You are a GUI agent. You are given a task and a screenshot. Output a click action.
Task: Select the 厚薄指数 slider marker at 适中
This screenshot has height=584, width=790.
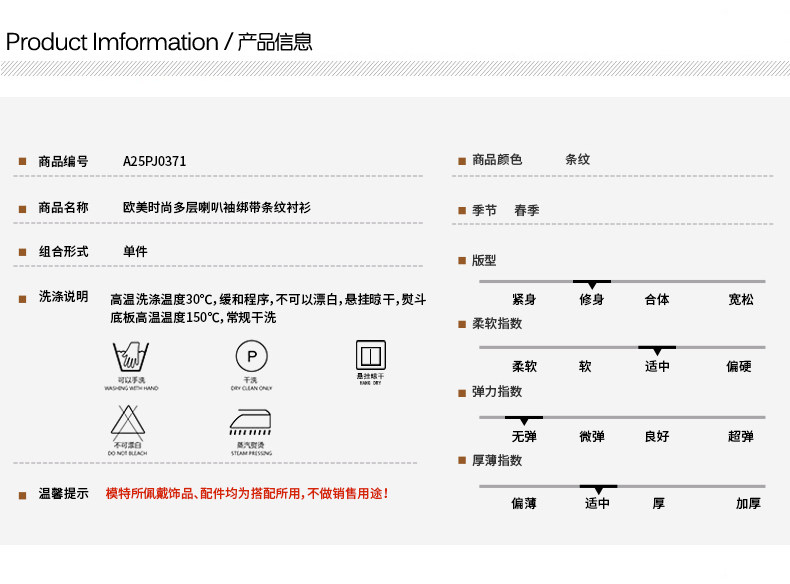coord(598,489)
